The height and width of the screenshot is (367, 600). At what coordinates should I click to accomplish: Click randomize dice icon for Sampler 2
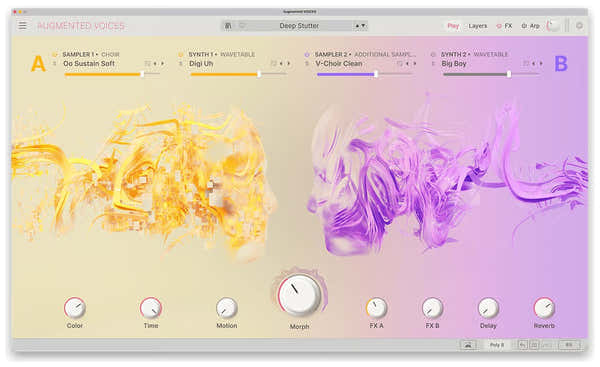point(400,64)
